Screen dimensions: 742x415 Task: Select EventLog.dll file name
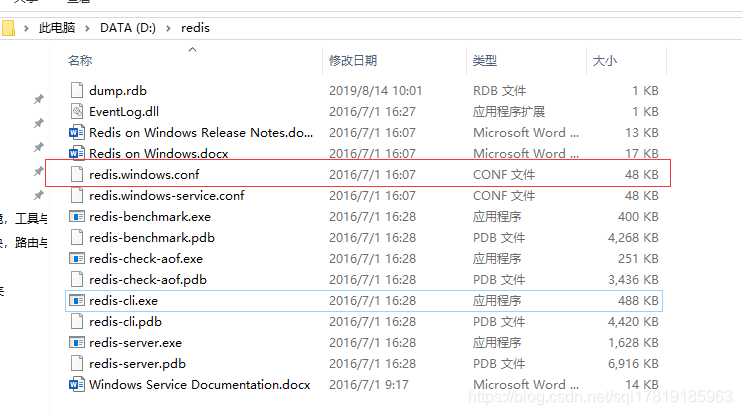point(124,111)
